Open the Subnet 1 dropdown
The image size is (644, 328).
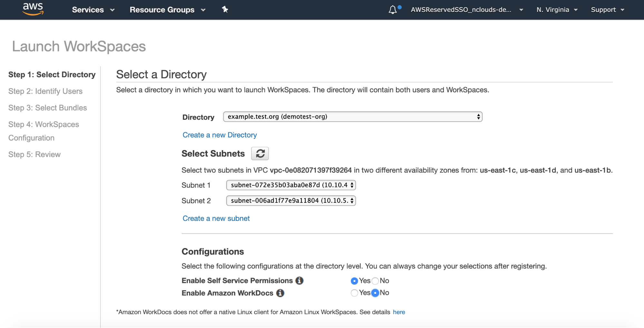[x=291, y=185]
